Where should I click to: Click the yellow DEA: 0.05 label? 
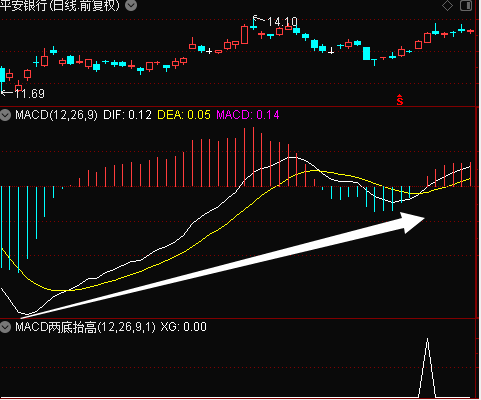184,115
